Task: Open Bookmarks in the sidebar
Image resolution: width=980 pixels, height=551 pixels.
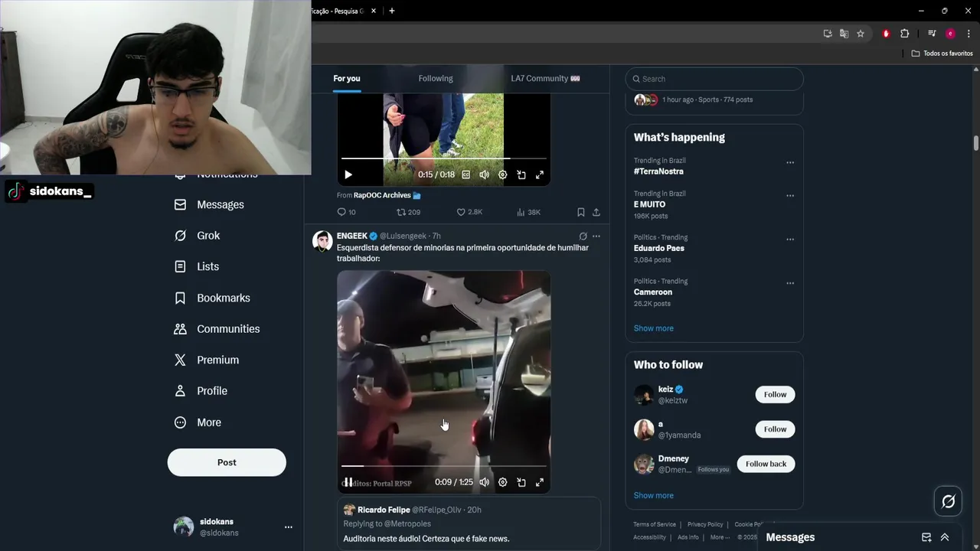Action: pyautogui.click(x=213, y=298)
